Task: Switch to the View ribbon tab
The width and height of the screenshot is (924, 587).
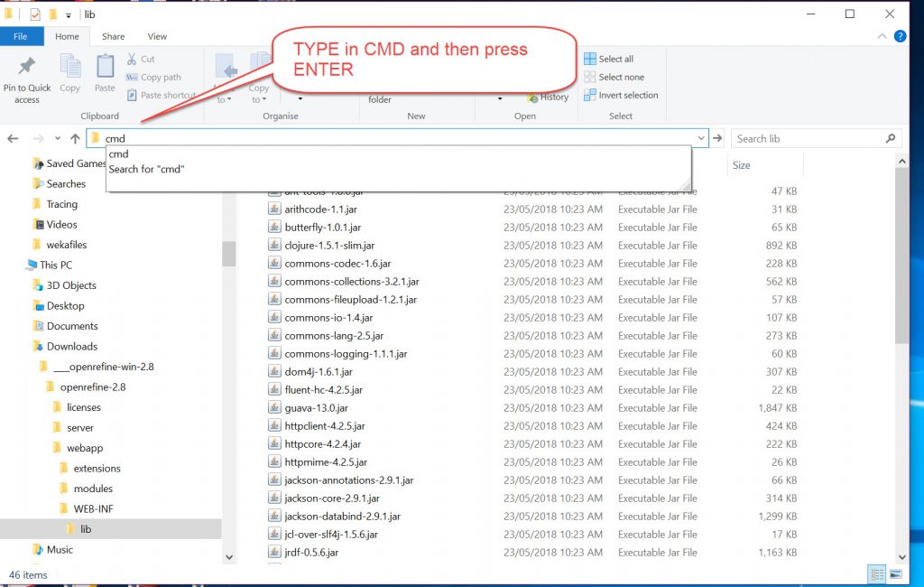Action: [x=157, y=36]
